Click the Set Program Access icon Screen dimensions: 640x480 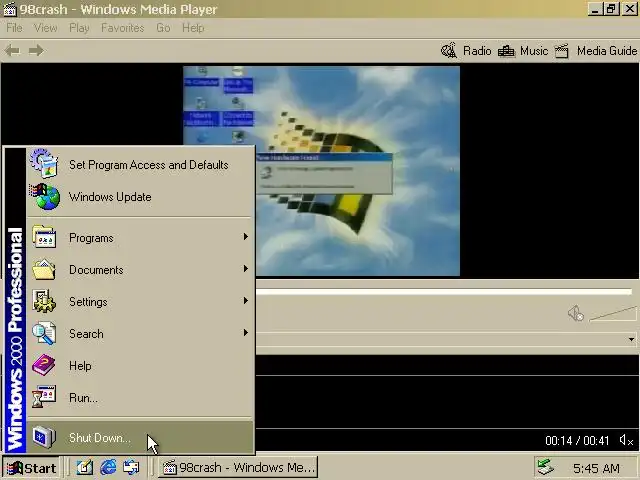pyautogui.click(x=44, y=163)
